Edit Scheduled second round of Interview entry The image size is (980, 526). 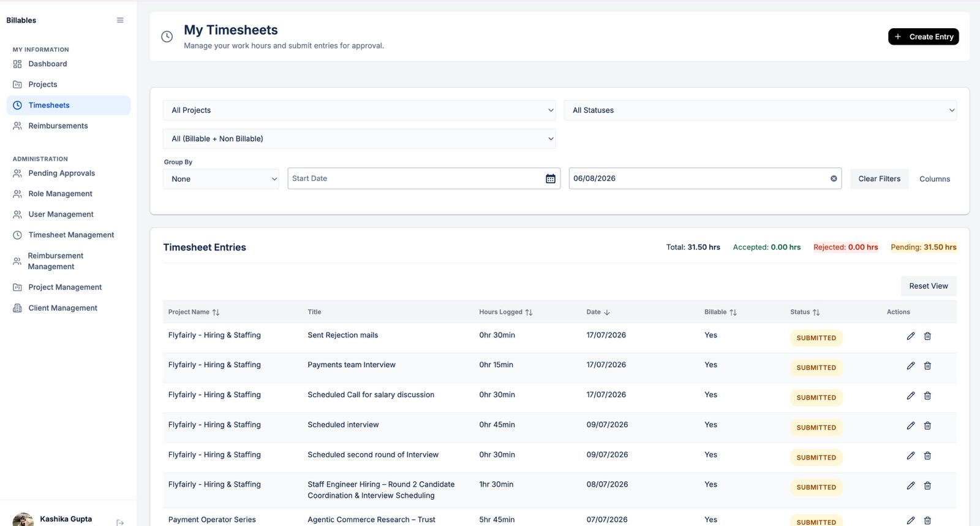pyautogui.click(x=911, y=455)
